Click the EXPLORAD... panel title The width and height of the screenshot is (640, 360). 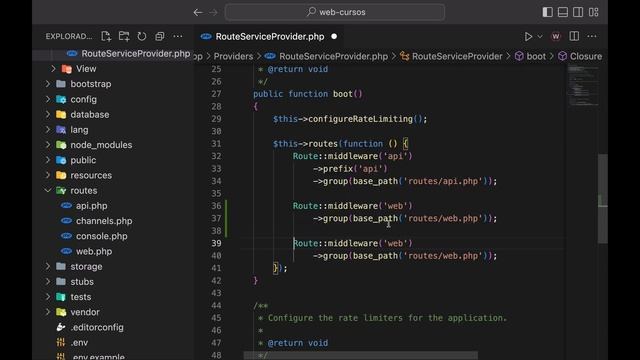(x=69, y=36)
